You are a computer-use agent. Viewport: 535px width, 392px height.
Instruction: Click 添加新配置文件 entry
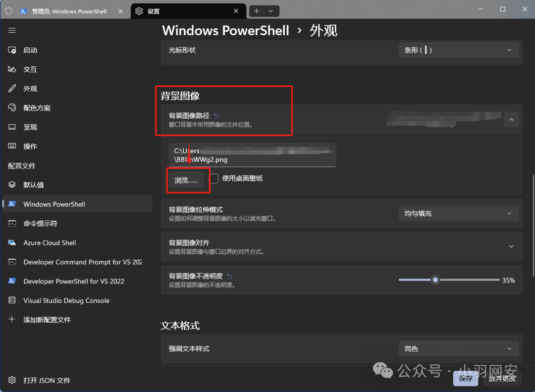pyautogui.click(x=77, y=320)
